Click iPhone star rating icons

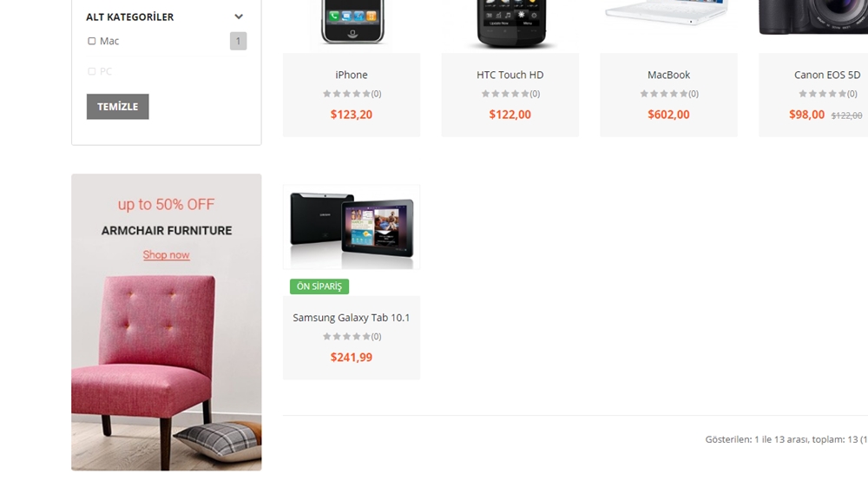346,94
